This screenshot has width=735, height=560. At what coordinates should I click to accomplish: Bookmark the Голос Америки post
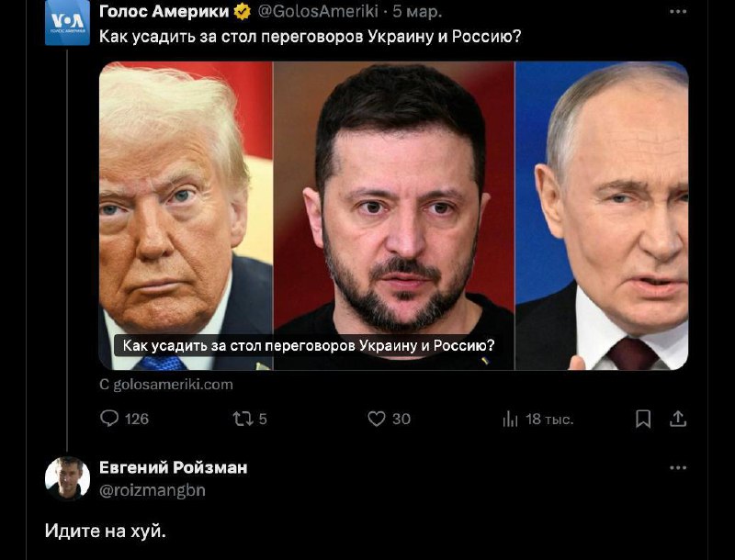(643, 419)
